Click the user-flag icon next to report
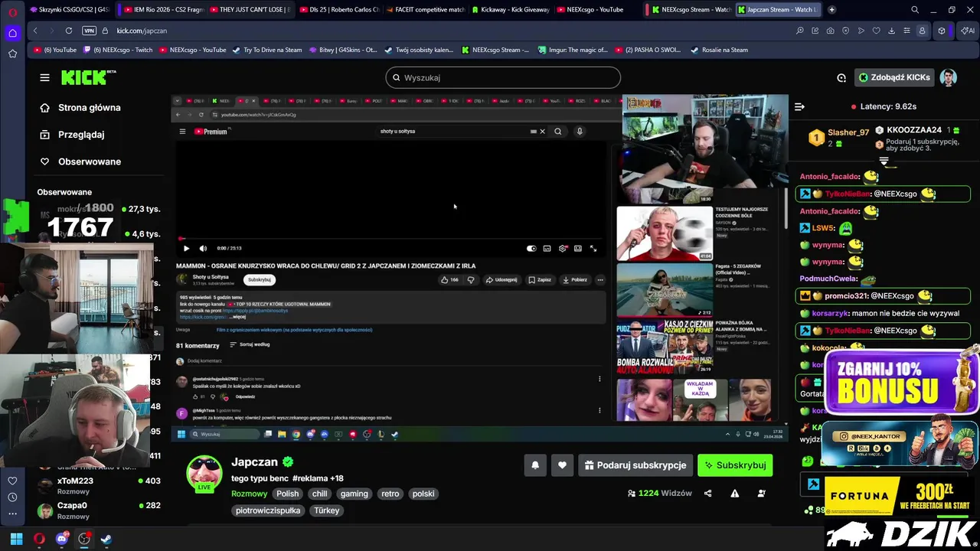 pyautogui.click(x=761, y=494)
